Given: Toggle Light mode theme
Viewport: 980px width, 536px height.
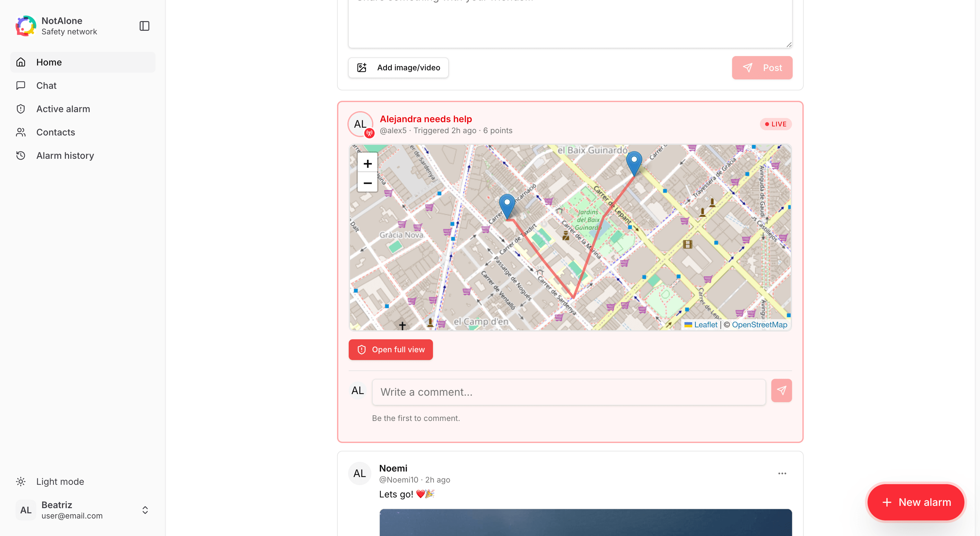Looking at the screenshot, I should coord(83,482).
